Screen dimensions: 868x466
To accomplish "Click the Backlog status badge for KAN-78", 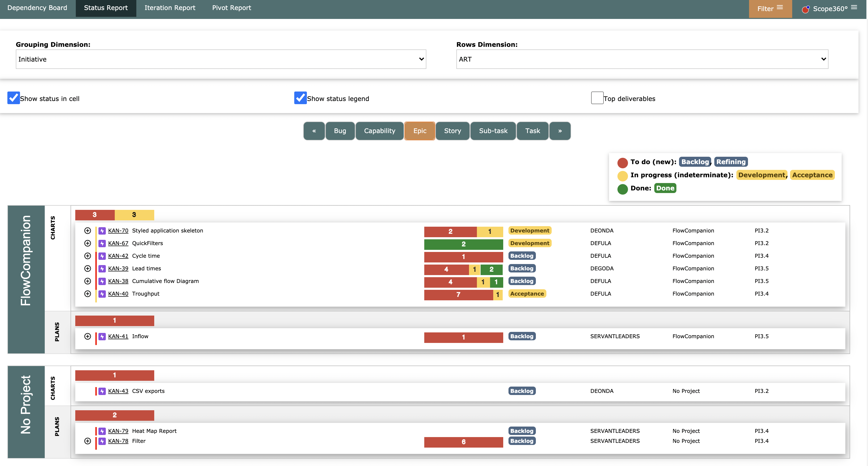I will (x=522, y=441).
